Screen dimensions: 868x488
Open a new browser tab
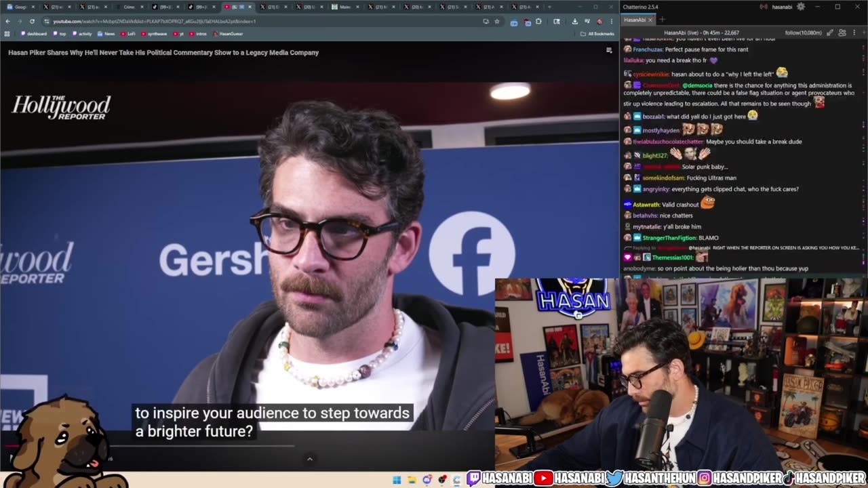click(549, 7)
